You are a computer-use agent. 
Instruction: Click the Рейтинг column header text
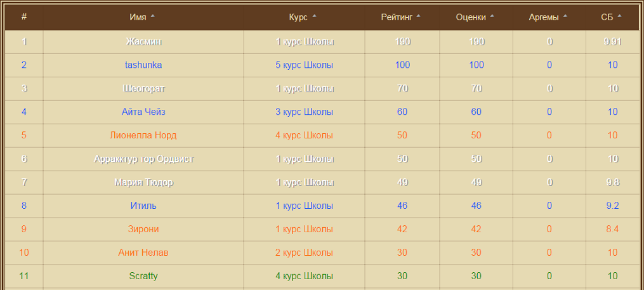coord(397,17)
